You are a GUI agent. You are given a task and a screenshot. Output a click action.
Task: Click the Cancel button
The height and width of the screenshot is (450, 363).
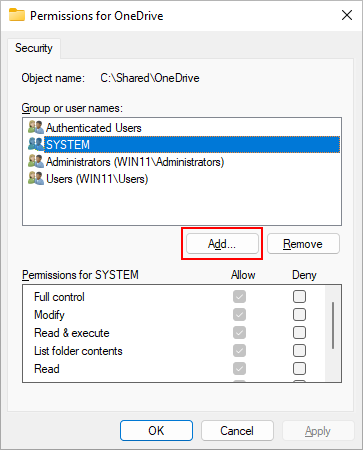pyautogui.click(x=237, y=430)
